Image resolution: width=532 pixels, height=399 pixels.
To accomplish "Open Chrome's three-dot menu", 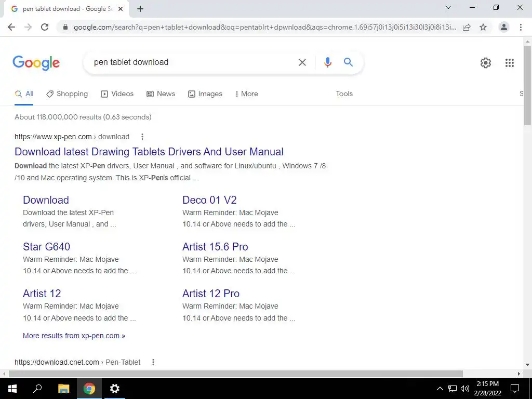I will click(521, 27).
